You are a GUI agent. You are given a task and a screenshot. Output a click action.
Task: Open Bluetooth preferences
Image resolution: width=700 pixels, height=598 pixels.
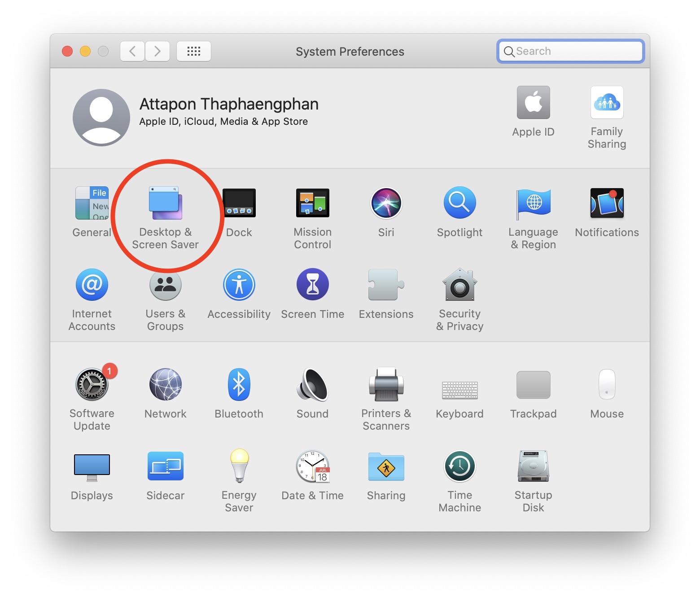pyautogui.click(x=239, y=385)
